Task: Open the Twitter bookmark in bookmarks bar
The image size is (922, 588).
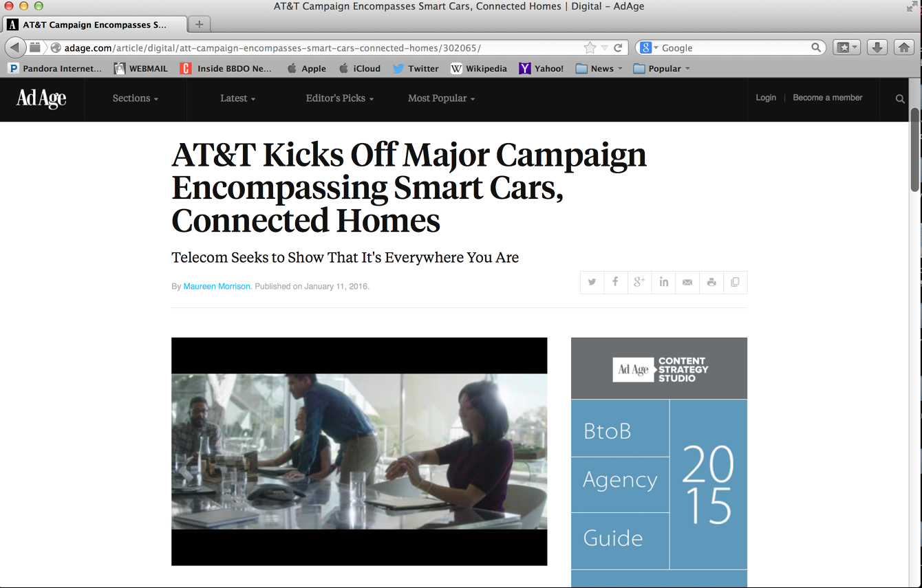Action: (416, 68)
